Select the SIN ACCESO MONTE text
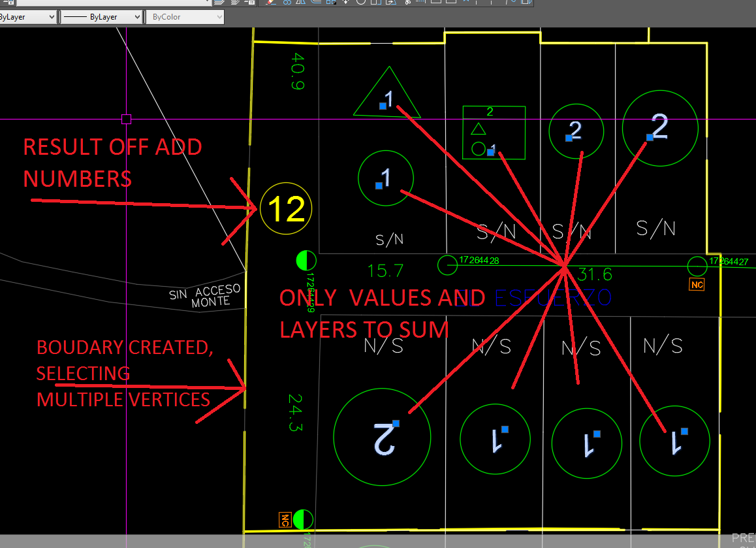Viewport: 756px width, 548px height. pos(205,296)
